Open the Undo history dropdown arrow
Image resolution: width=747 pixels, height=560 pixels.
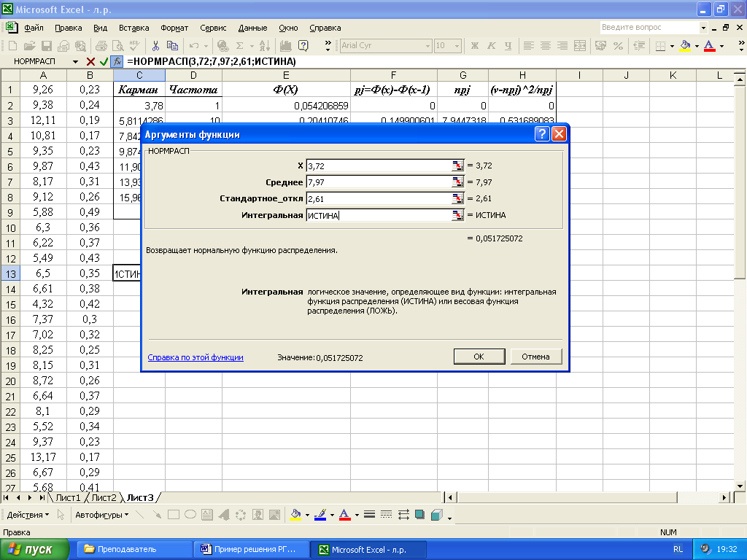point(206,46)
